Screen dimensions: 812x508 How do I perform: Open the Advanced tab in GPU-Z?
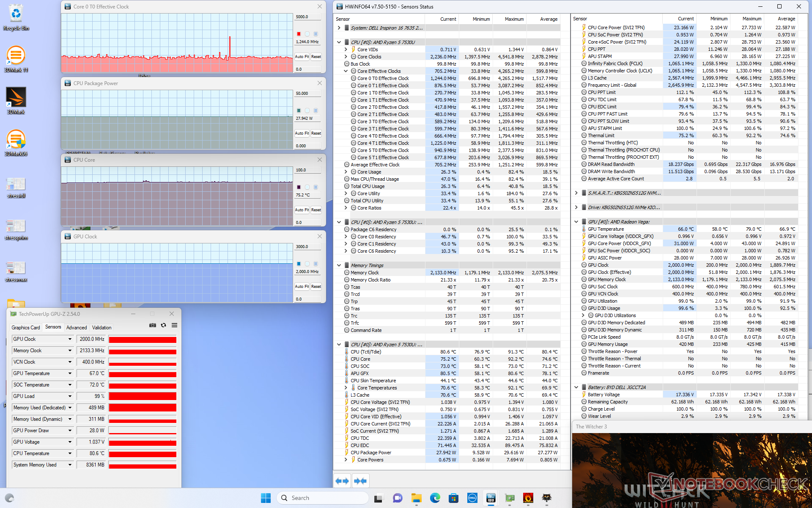tap(77, 328)
